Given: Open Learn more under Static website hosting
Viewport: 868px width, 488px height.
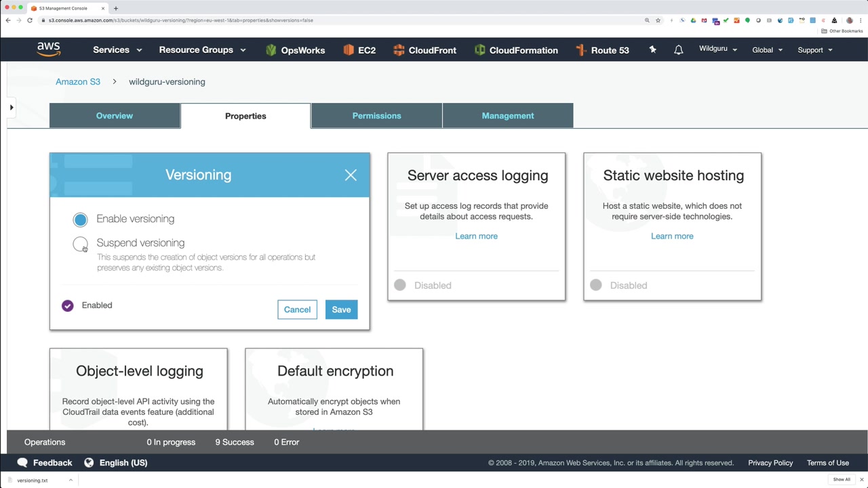Looking at the screenshot, I should 672,237.
